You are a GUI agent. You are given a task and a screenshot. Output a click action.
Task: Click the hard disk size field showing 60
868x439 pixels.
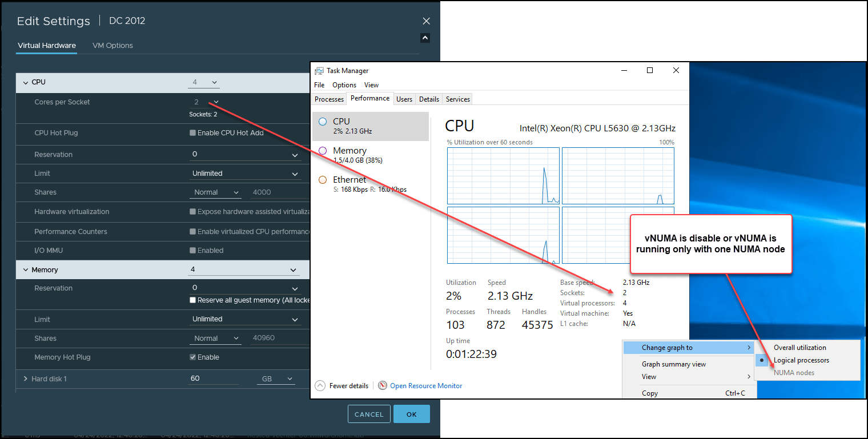point(214,378)
